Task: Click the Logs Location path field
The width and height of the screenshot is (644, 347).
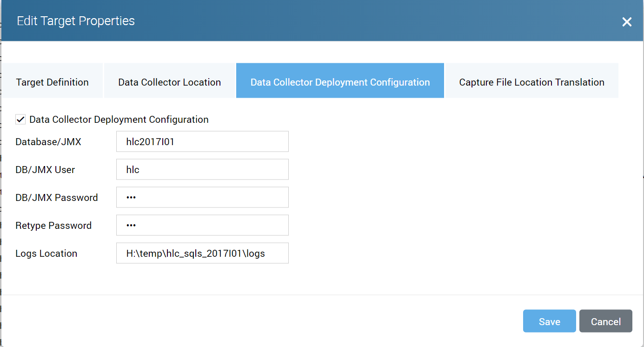Action: point(202,253)
